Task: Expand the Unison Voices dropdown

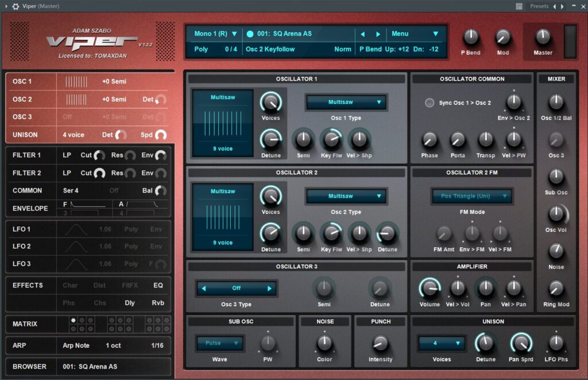Action: pyautogui.click(x=441, y=343)
